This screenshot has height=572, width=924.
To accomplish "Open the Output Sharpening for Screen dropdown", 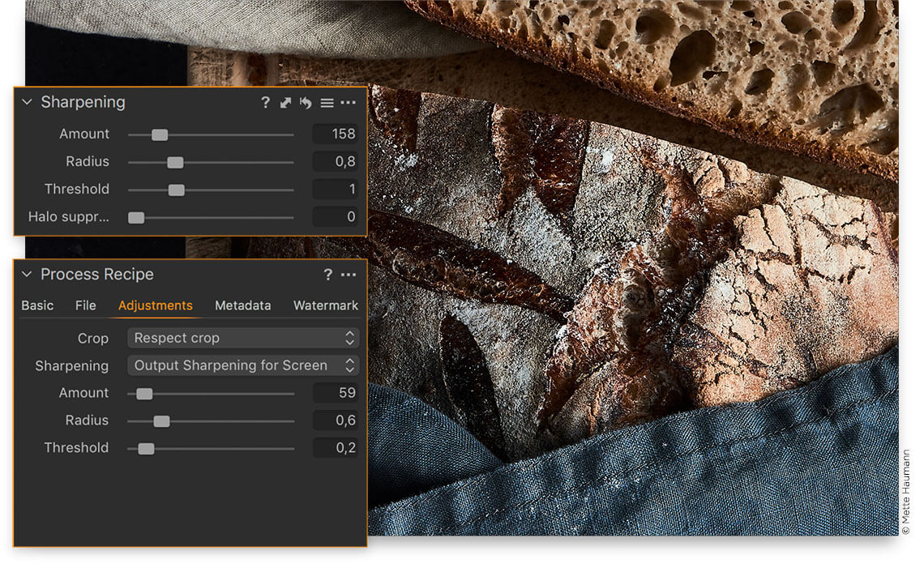I will click(243, 365).
